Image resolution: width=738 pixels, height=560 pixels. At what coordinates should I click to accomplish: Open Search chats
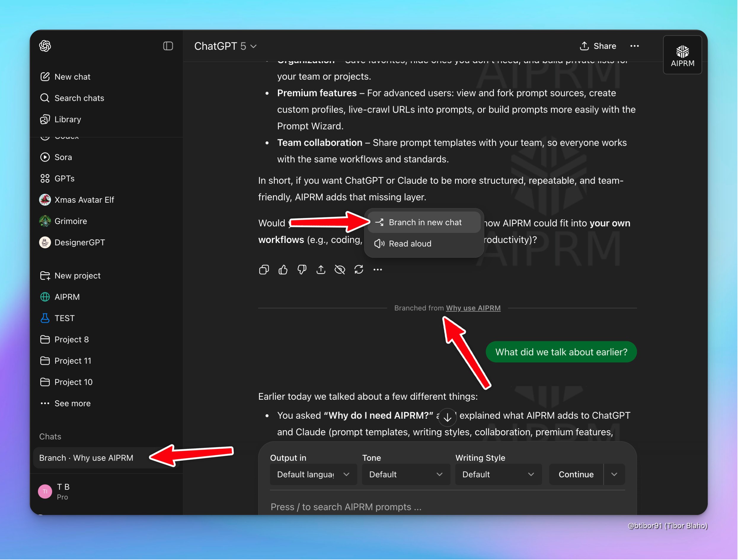point(72,98)
